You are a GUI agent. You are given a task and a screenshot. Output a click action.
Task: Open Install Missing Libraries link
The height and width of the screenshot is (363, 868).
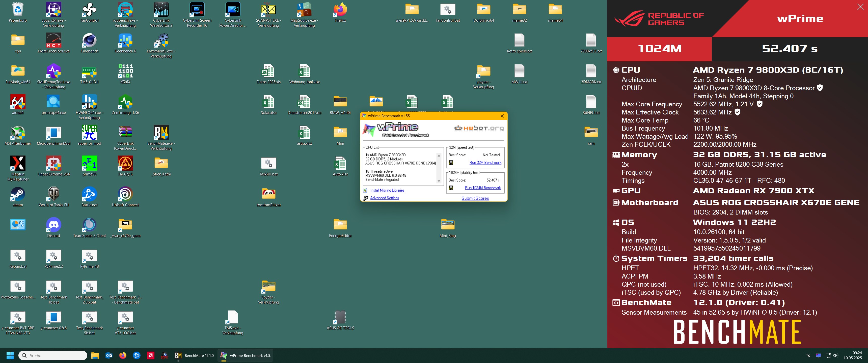(387, 191)
